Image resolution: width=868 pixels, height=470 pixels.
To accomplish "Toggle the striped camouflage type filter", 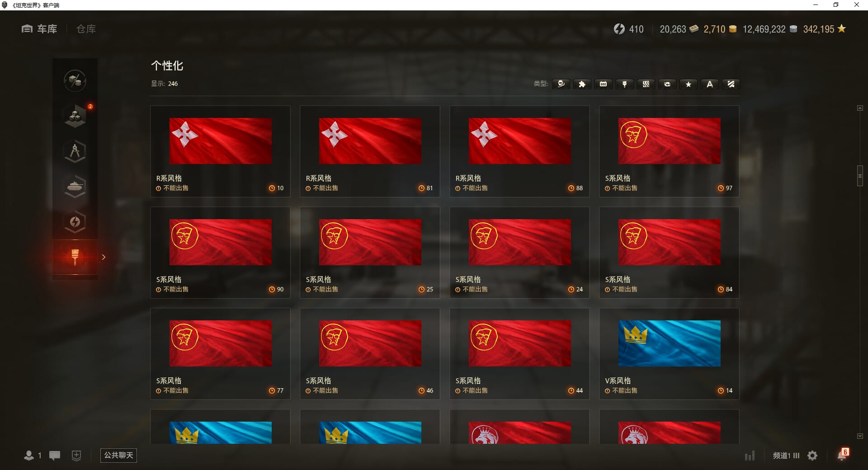I will 646,84.
